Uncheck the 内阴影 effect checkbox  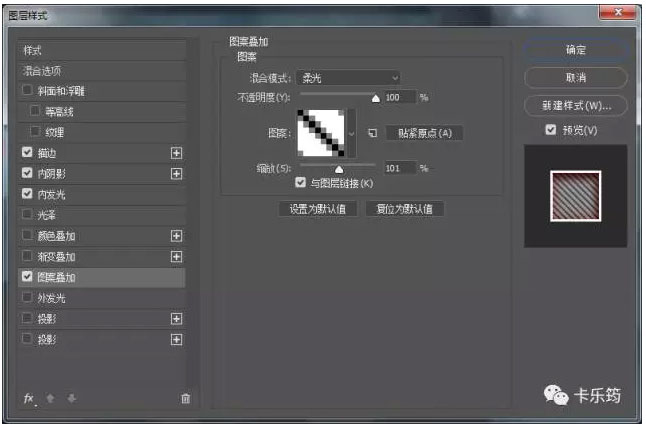[x=27, y=173]
